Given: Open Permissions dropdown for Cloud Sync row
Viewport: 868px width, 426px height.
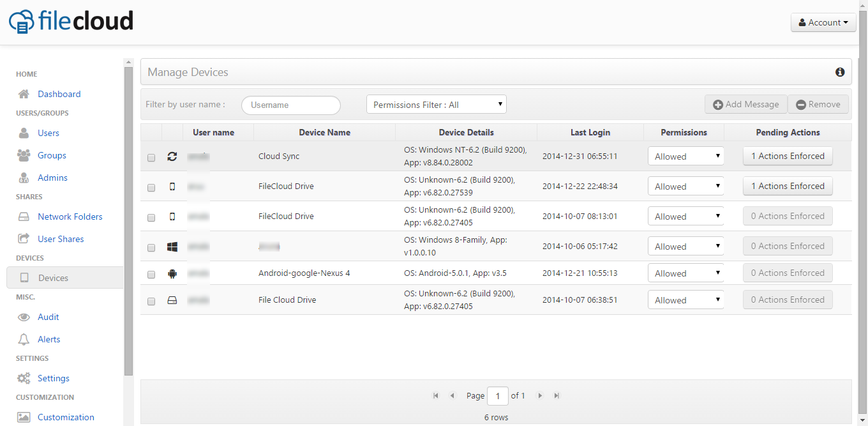Looking at the screenshot, I should (686, 156).
